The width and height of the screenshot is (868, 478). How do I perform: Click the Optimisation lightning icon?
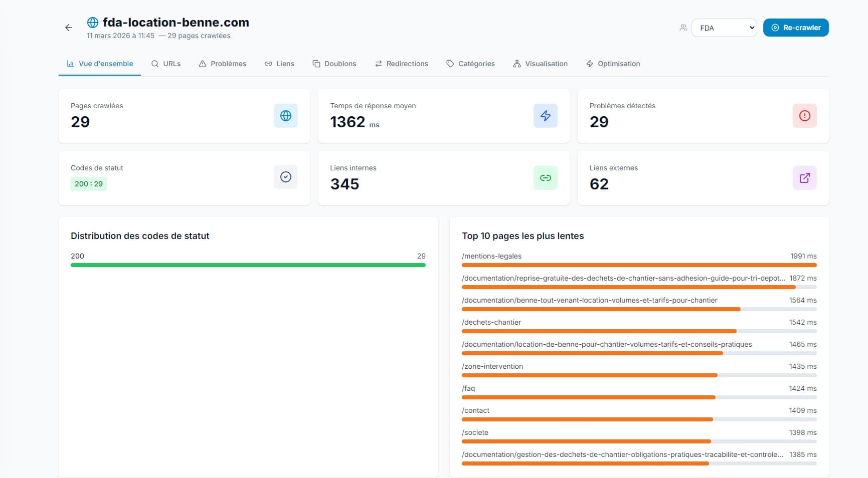(x=589, y=64)
